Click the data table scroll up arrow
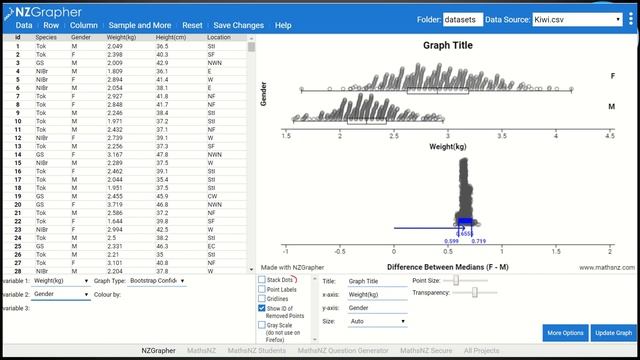 (251, 38)
